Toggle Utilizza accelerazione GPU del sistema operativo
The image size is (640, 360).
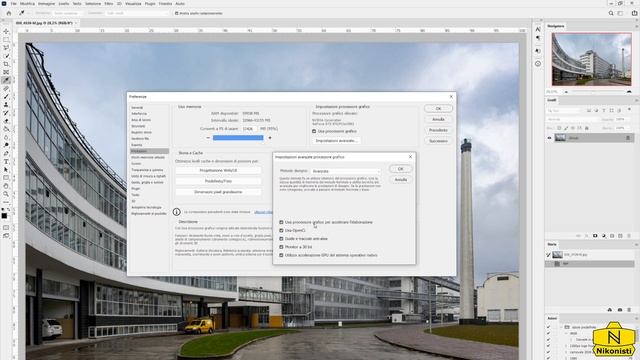pos(281,255)
